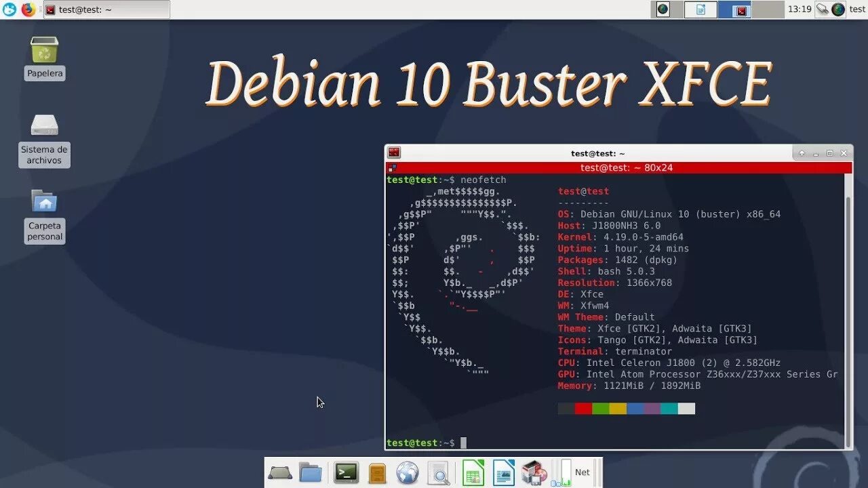Click the blue neofetch color block
Viewport: 868px width, 488px height.
point(635,409)
